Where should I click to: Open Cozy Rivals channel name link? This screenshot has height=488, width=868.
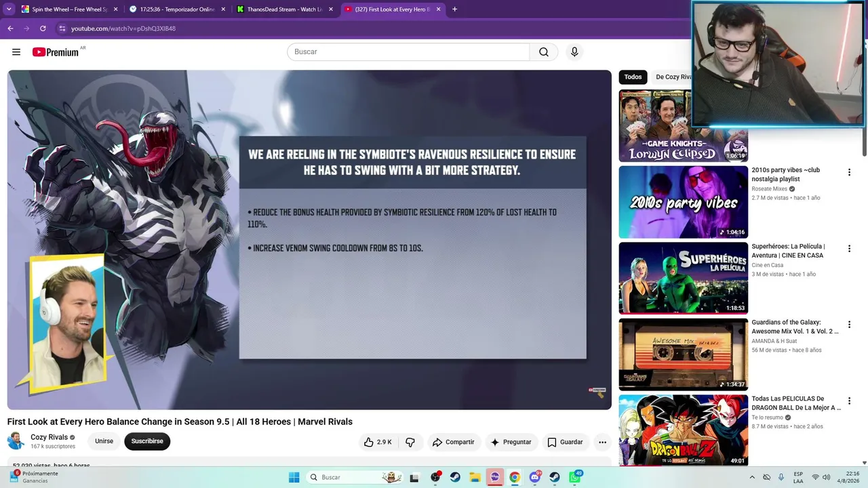[49, 437]
